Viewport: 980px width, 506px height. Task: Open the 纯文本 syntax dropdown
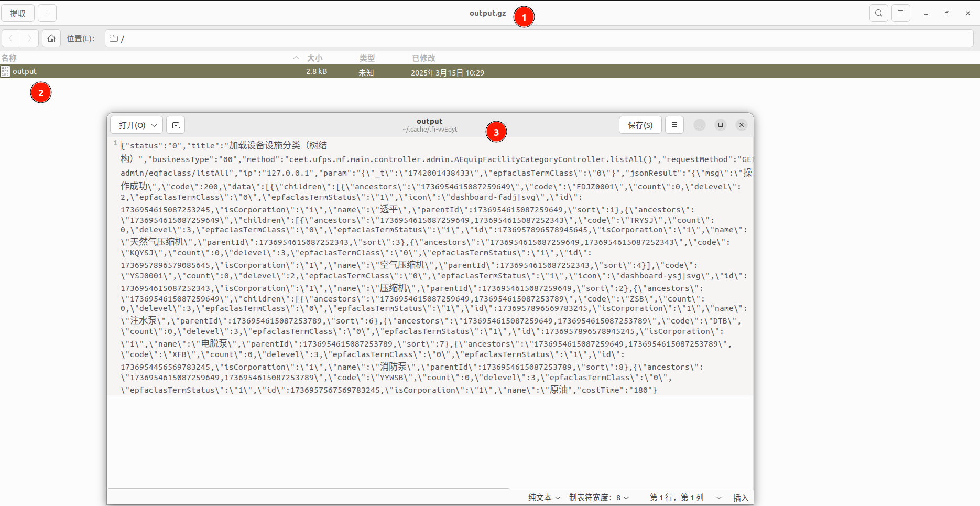point(544,497)
